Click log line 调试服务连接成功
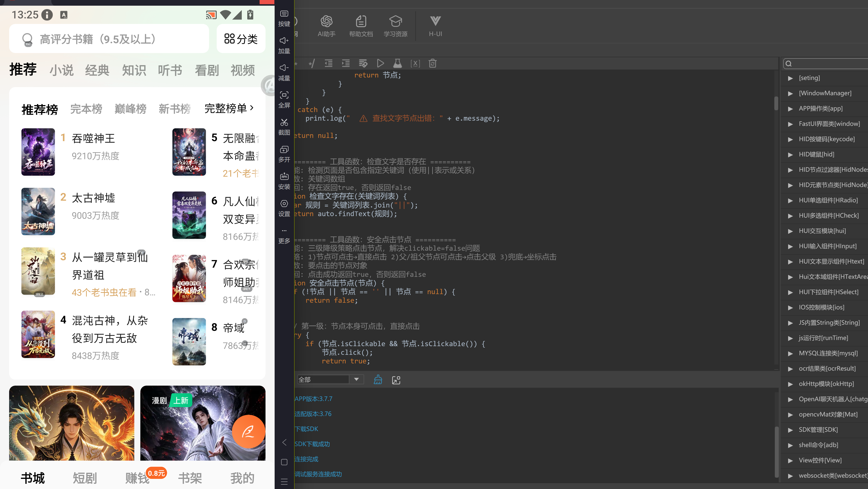The height and width of the screenshot is (489, 868). click(x=318, y=474)
